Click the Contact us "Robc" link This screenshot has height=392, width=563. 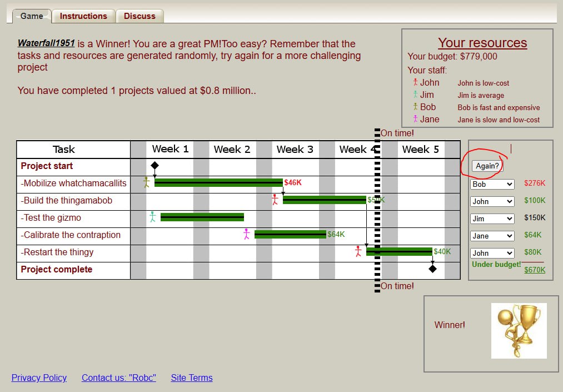click(118, 378)
